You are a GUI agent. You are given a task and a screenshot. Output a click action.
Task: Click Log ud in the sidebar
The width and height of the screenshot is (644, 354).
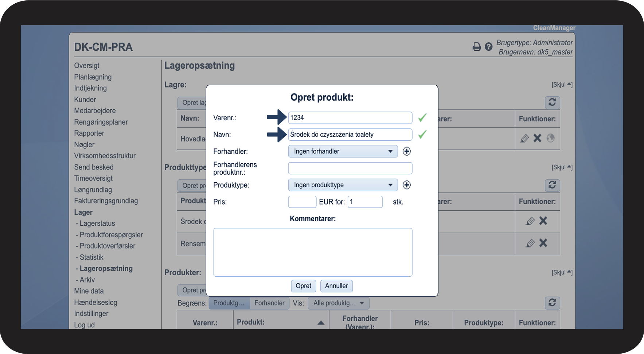point(85,325)
